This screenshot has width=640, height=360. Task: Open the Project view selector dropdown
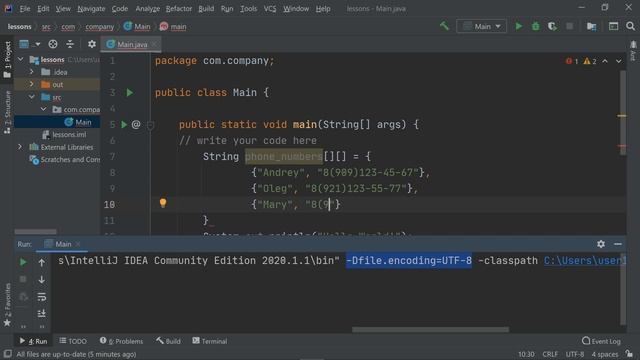[x=29, y=44]
